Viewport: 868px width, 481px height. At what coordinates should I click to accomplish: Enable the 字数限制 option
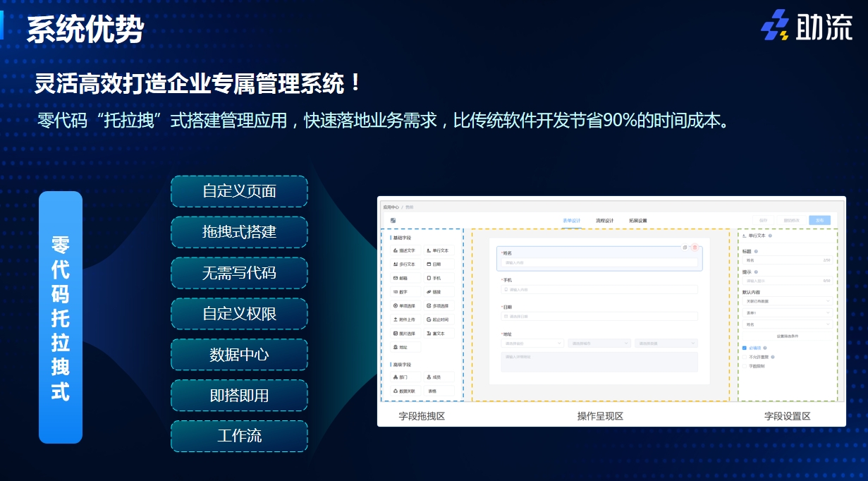click(744, 366)
